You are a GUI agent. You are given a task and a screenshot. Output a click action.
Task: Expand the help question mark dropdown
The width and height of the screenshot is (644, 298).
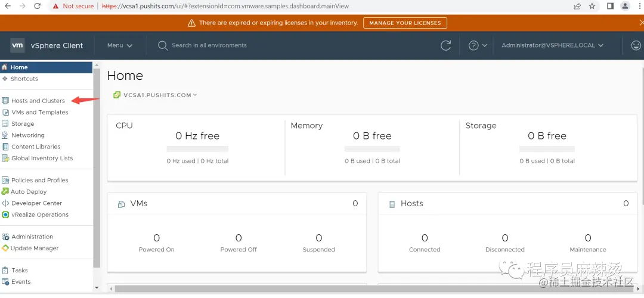[x=478, y=45]
